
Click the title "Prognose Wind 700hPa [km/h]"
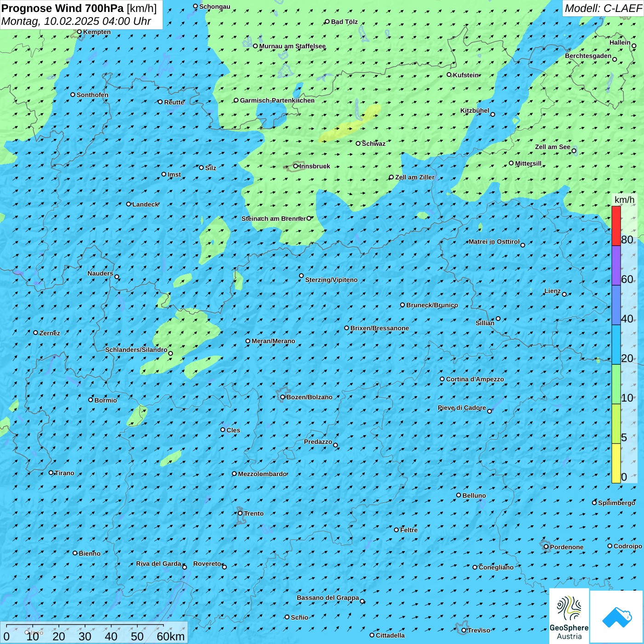79,8
